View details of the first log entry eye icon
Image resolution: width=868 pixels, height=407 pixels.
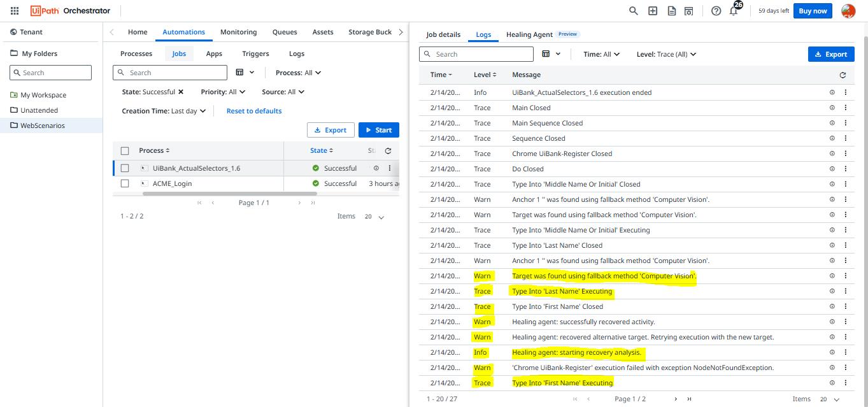pos(832,92)
